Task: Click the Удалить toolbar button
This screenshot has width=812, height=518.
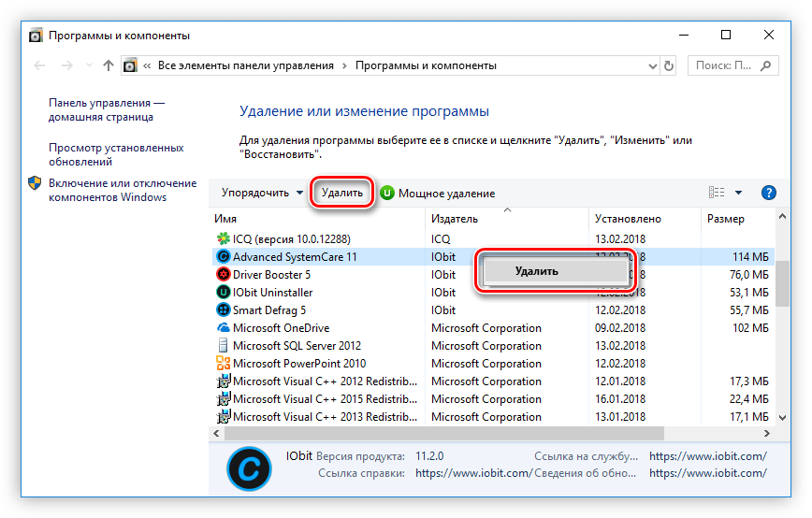Action: (x=341, y=193)
